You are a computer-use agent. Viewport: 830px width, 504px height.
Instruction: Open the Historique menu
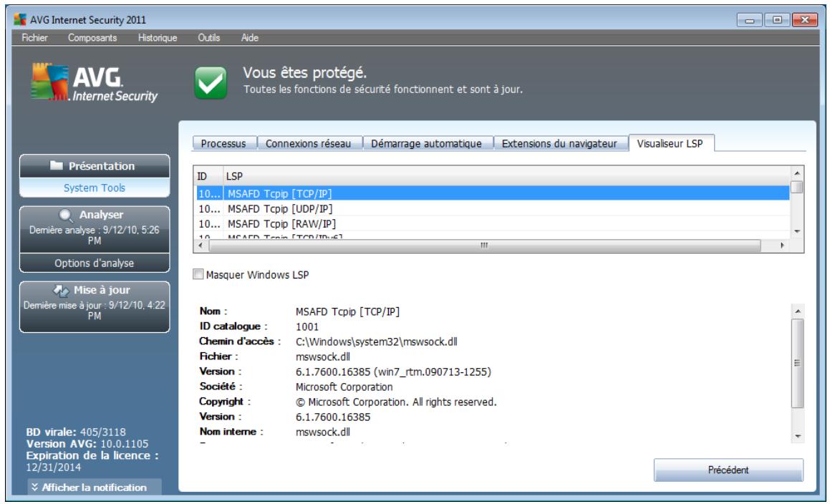tap(158, 38)
